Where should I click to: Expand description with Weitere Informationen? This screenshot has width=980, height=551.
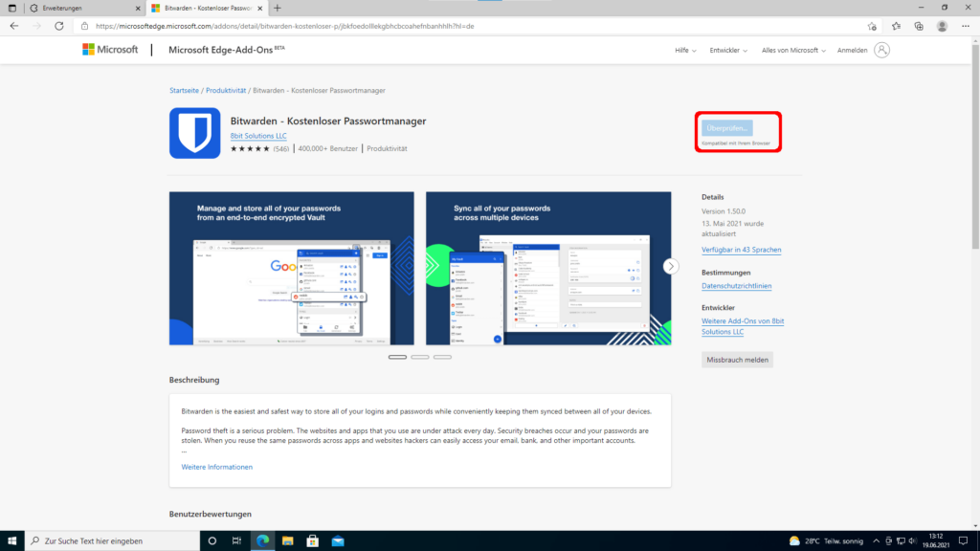[217, 467]
